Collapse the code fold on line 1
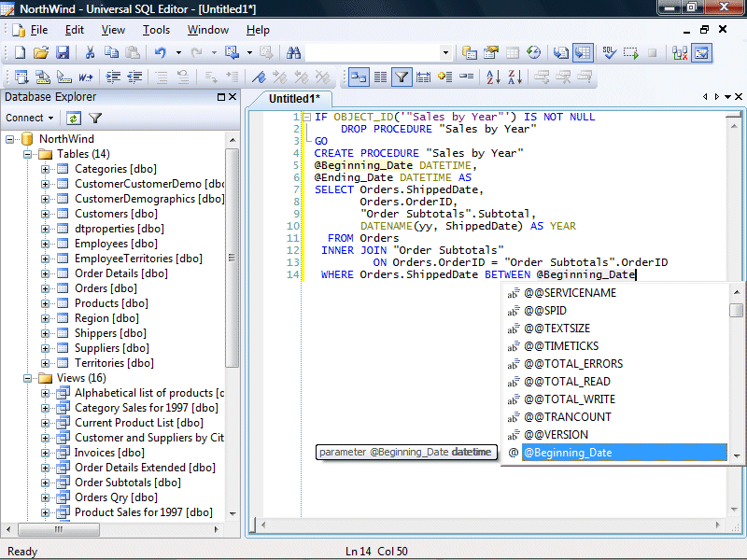This screenshot has width=747, height=560. [x=307, y=117]
